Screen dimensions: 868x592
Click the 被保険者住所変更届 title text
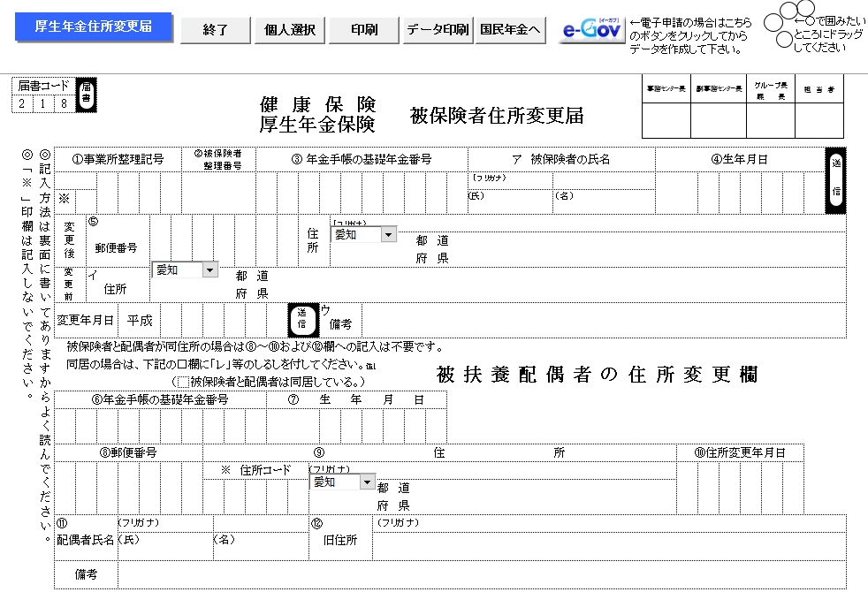click(x=497, y=116)
